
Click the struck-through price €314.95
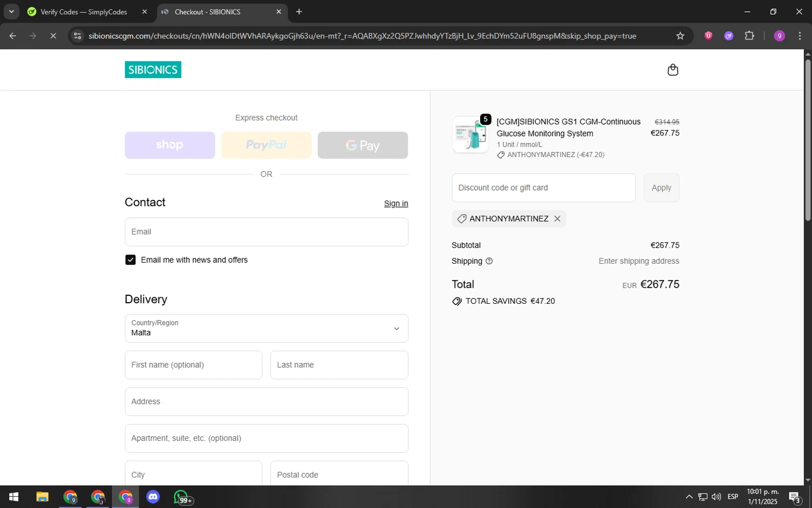pos(667,122)
